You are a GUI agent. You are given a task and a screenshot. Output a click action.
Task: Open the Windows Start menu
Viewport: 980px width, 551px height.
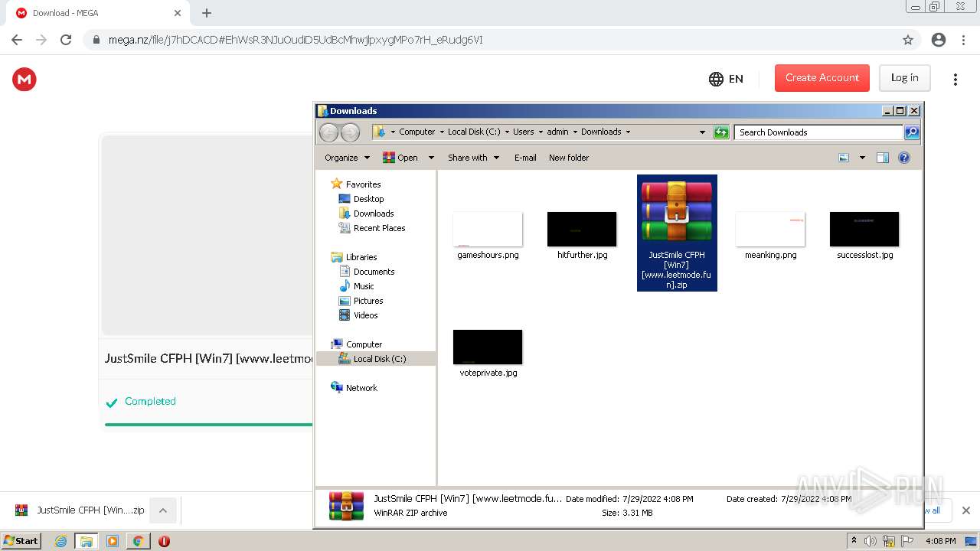(x=21, y=540)
